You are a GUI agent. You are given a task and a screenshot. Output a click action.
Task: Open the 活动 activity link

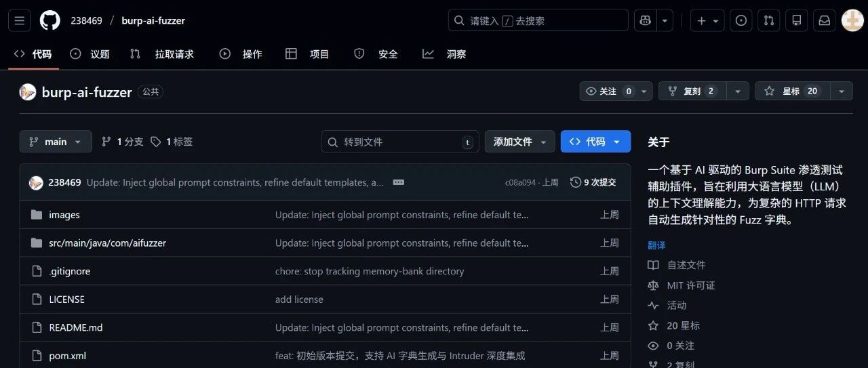(x=667, y=306)
